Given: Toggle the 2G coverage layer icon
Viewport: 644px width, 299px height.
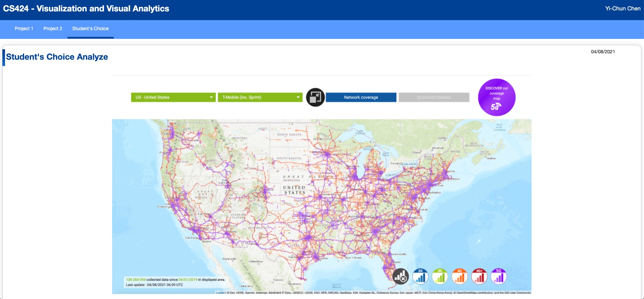Looking at the screenshot, I should coord(420,277).
